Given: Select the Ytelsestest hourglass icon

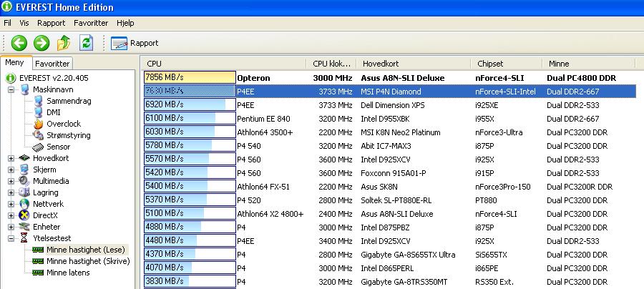Looking at the screenshot, I should pos(24,238).
